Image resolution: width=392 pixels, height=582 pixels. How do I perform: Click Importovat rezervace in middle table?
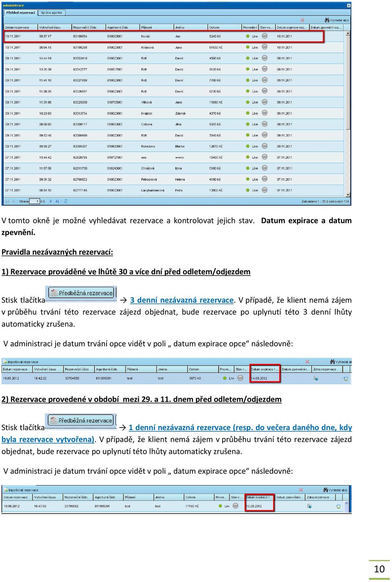pyautogui.click(x=20, y=362)
